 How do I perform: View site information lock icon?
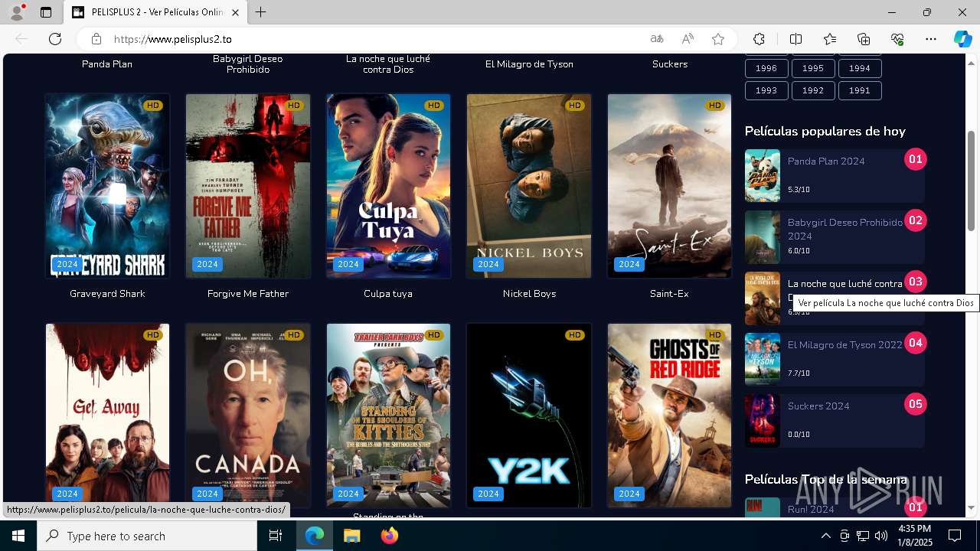point(96,39)
